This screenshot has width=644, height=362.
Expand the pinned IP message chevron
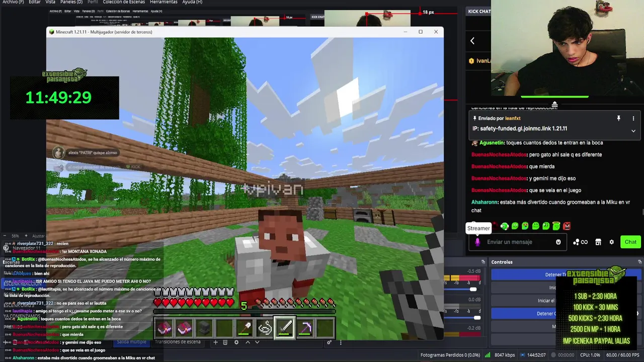pyautogui.click(x=633, y=131)
